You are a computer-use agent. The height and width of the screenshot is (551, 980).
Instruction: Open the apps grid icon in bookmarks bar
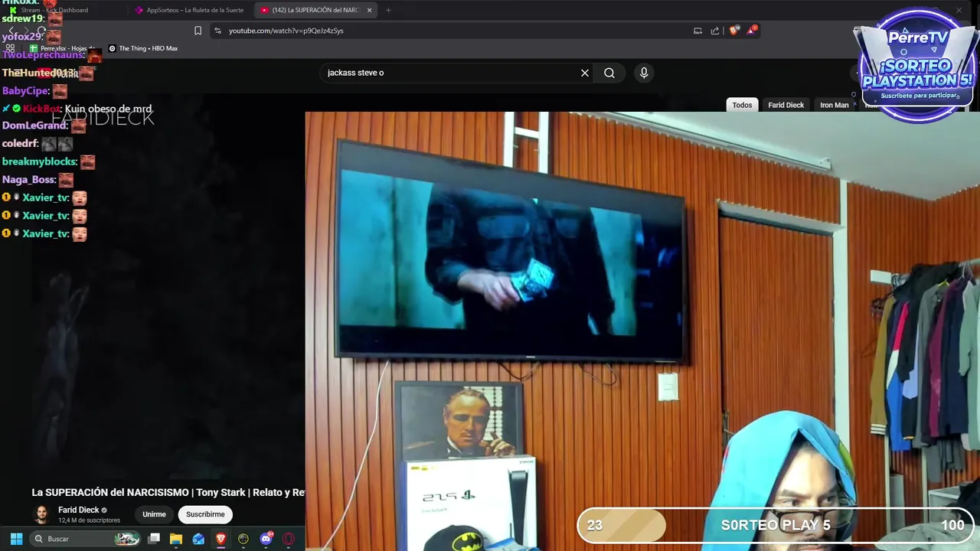coord(11,48)
